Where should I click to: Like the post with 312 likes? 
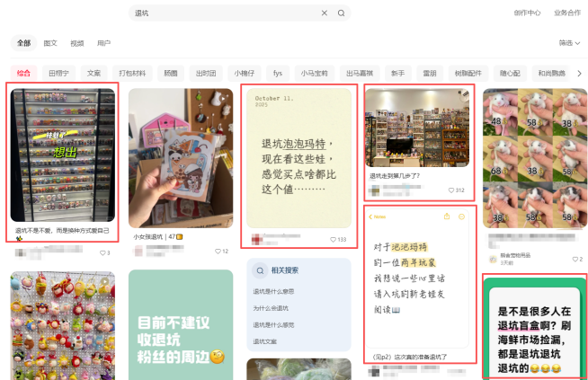point(450,190)
